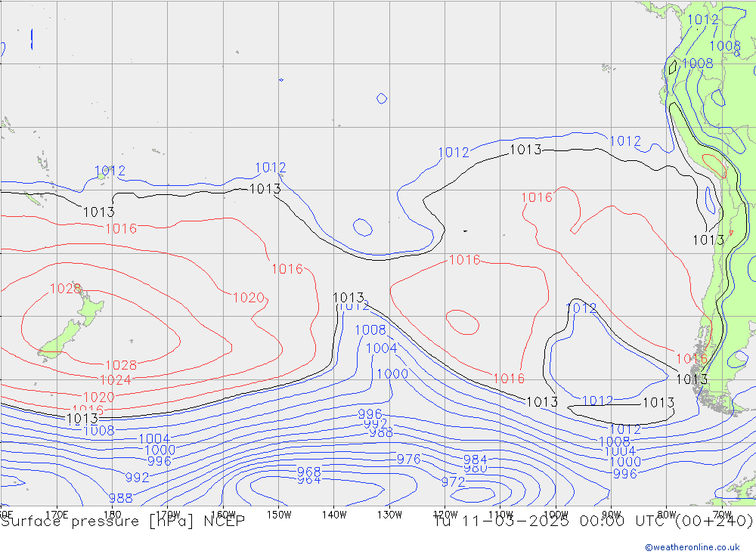Click the blue 984 isobar label

476,460
